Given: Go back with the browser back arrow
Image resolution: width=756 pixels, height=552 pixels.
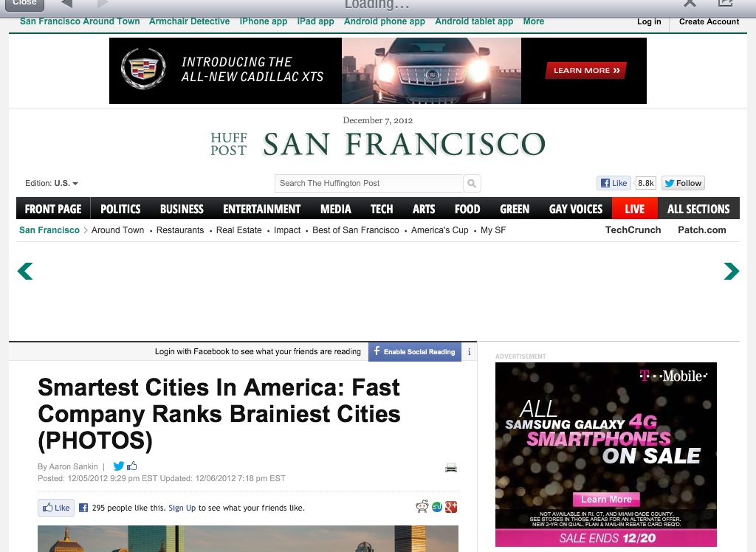Looking at the screenshot, I should (x=67, y=4).
